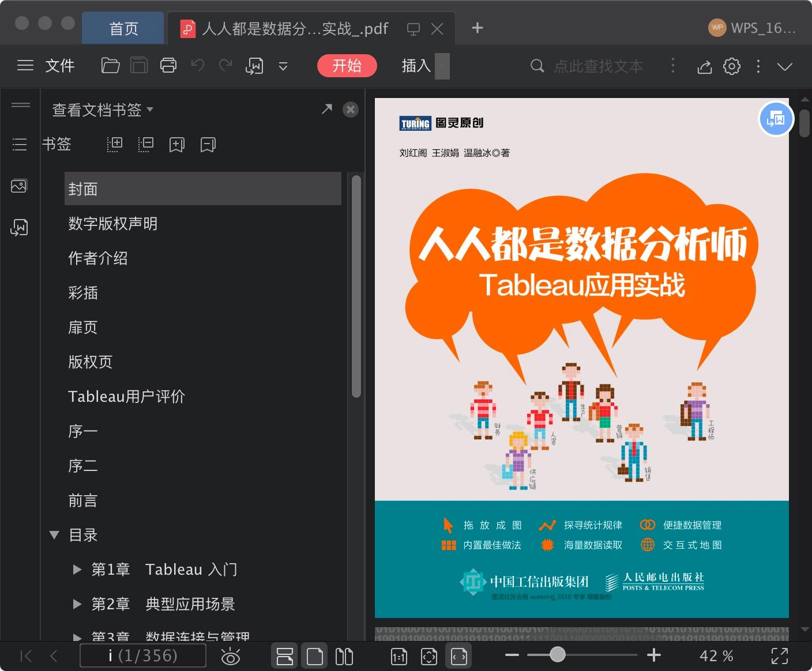812x671 pixels.
Task: Go to Tableau用户评价 bookmark
Action: [x=127, y=397]
